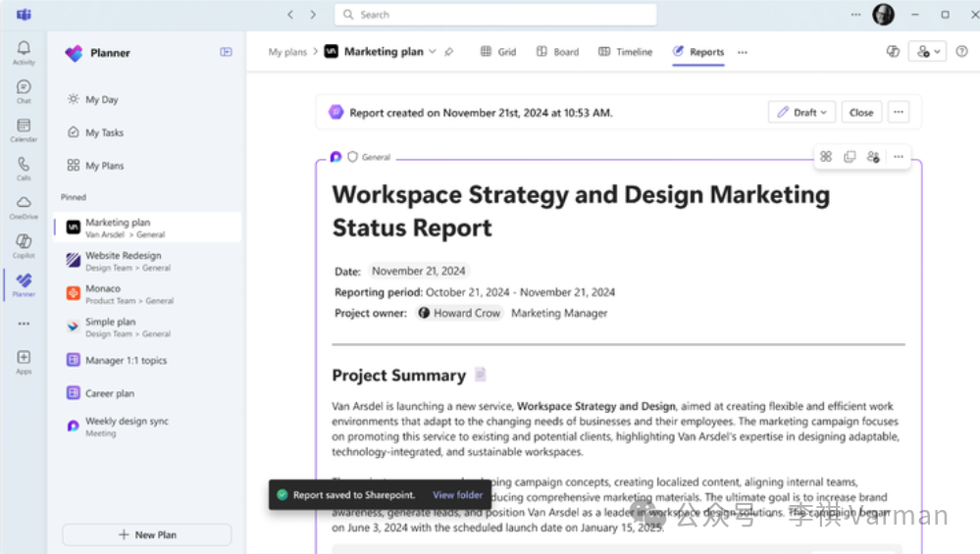980x554 pixels.
Task: Create a plan with New Plan button
Action: click(x=147, y=534)
